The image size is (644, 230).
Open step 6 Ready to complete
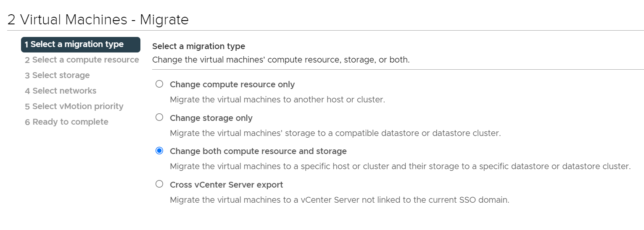(66, 122)
